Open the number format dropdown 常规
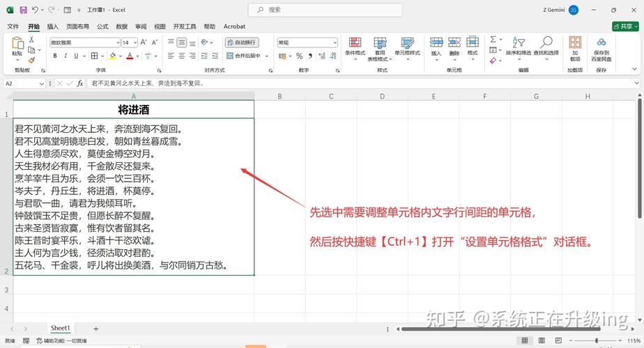 pos(335,42)
